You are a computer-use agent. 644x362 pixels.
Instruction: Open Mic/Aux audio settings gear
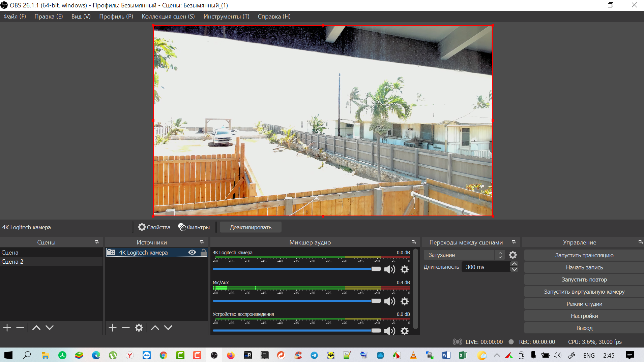[x=405, y=301]
